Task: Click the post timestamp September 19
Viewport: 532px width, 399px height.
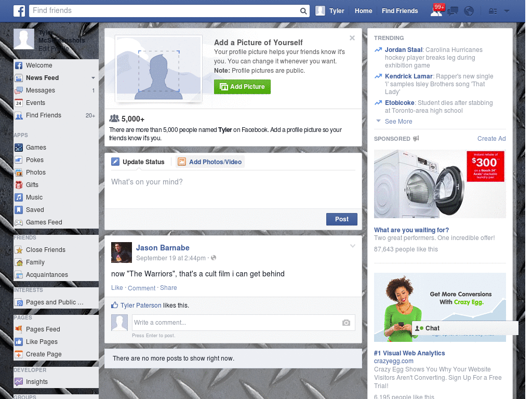Action: pos(170,258)
